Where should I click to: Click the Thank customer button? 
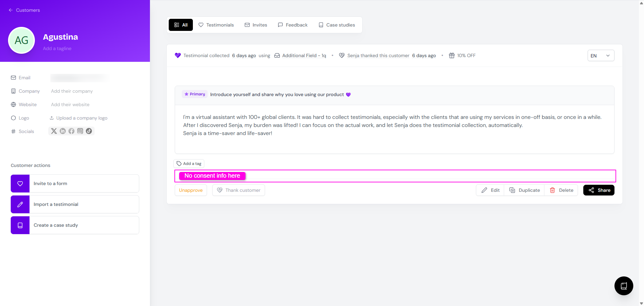pyautogui.click(x=238, y=190)
